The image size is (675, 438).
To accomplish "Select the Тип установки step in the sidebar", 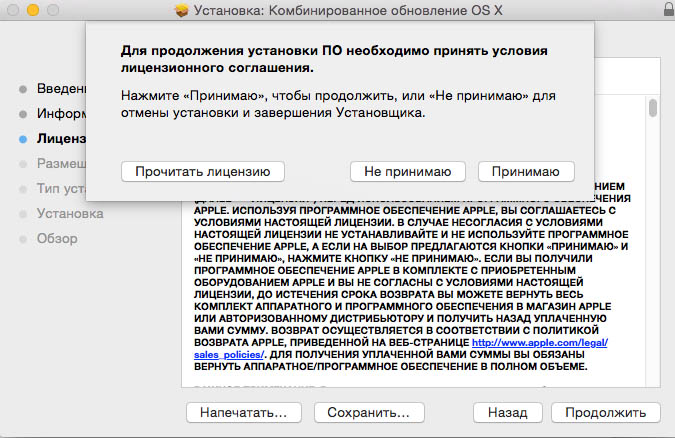I will click(61, 189).
